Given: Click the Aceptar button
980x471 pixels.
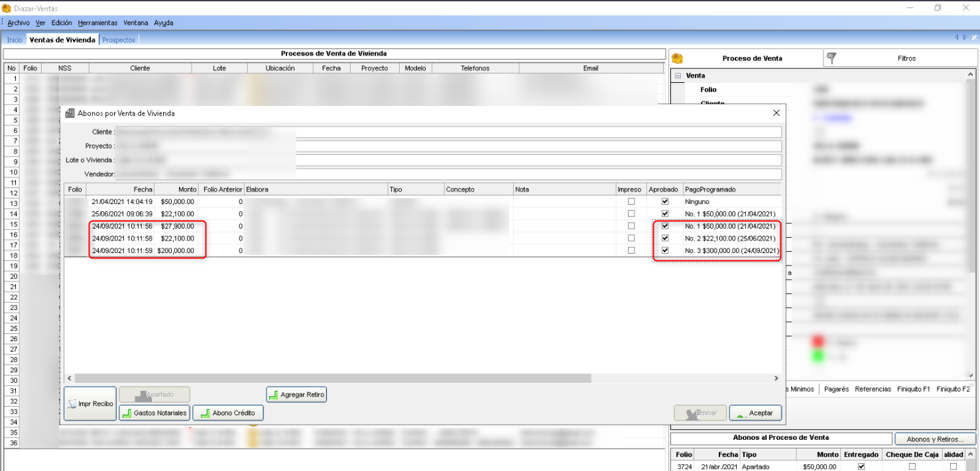Looking at the screenshot, I should pyautogui.click(x=755, y=413).
